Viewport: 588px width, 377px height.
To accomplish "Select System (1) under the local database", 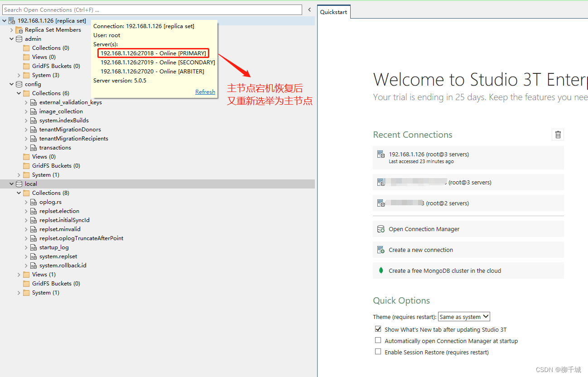I will point(46,293).
